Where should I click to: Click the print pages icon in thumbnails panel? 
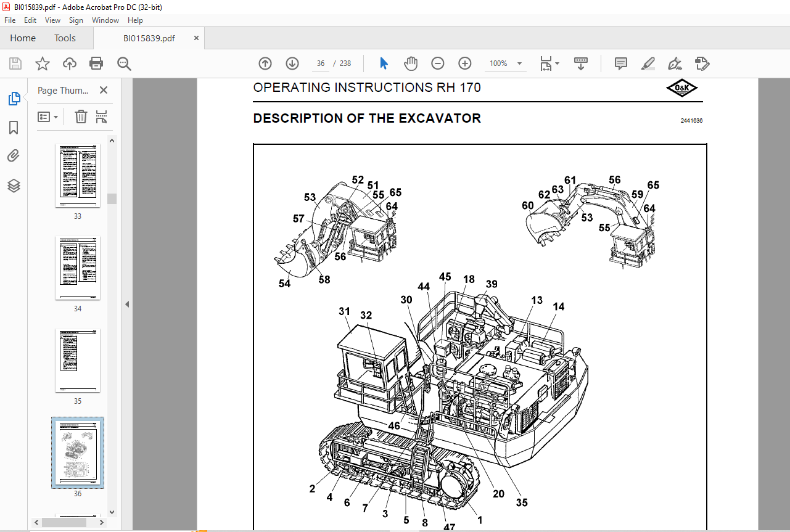(102, 117)
